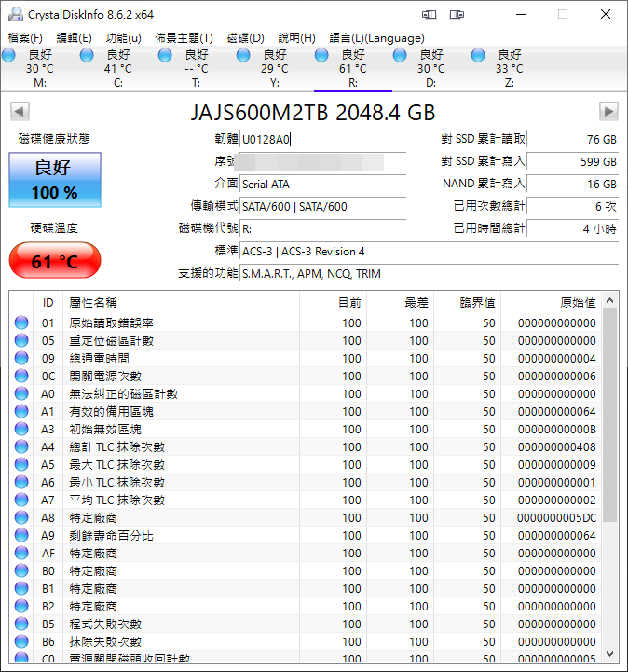Open the 佈景主題(T) menu
The image size is (628, 672).
click(184, 38)
